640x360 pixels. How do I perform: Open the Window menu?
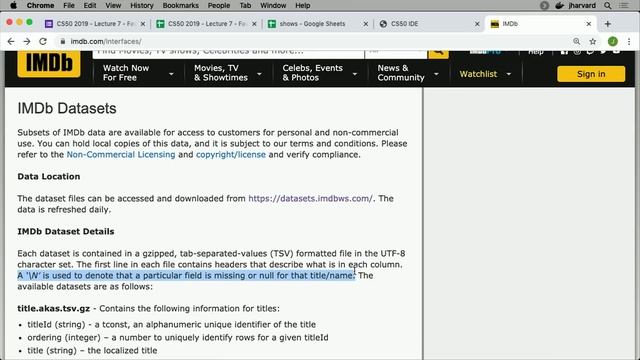pos(273,5)
